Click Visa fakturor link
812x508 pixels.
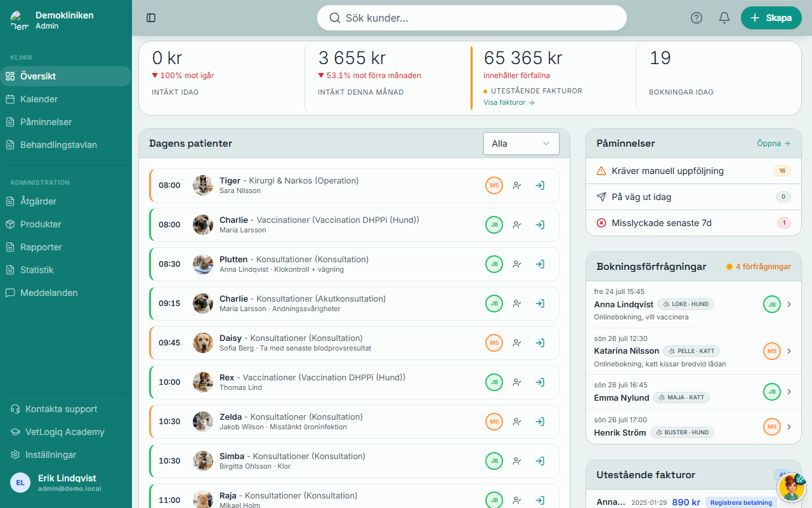click(509, 102)
